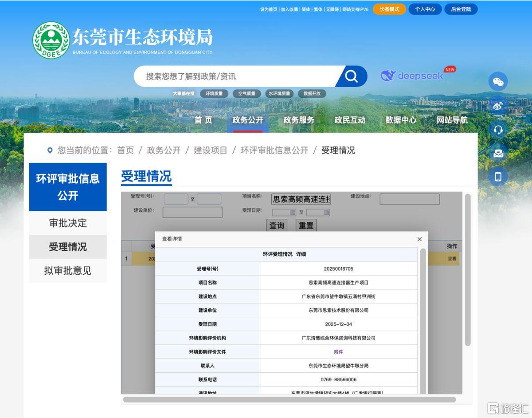Click the results panel vertical scrollbar
Screen dimensions: 532x418
coord(467,270)
